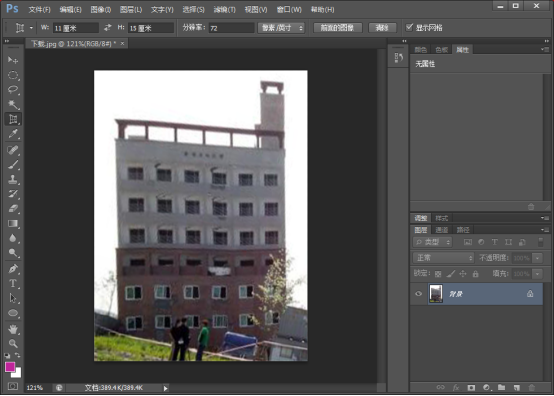
Task: Click the Clear button in options bar
Action: tap(382, 28)
